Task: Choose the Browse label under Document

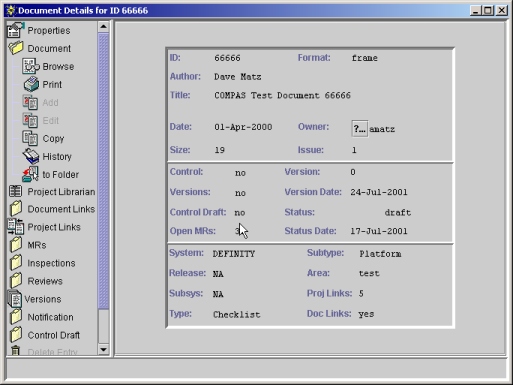Action: [x=58, y=67]
